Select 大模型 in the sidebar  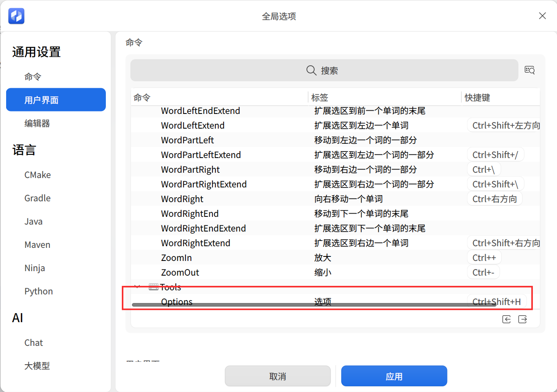[x=37, y=366]
